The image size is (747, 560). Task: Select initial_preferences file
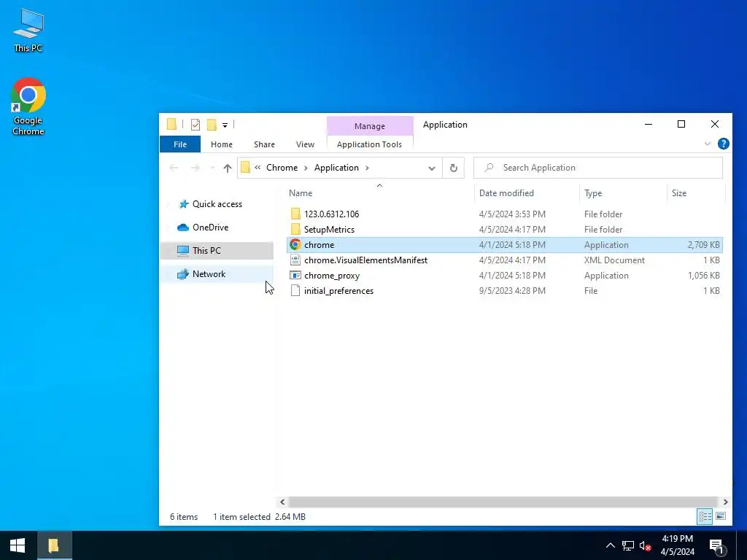(505, 290)
